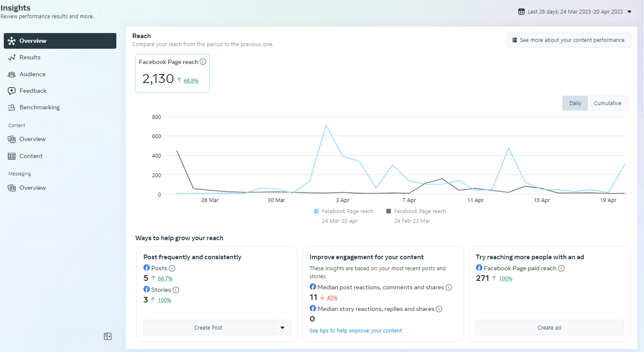Viewport: 644px width, 352px height.
Task: Click info icon for median post reactions
Action: [449, 287]
